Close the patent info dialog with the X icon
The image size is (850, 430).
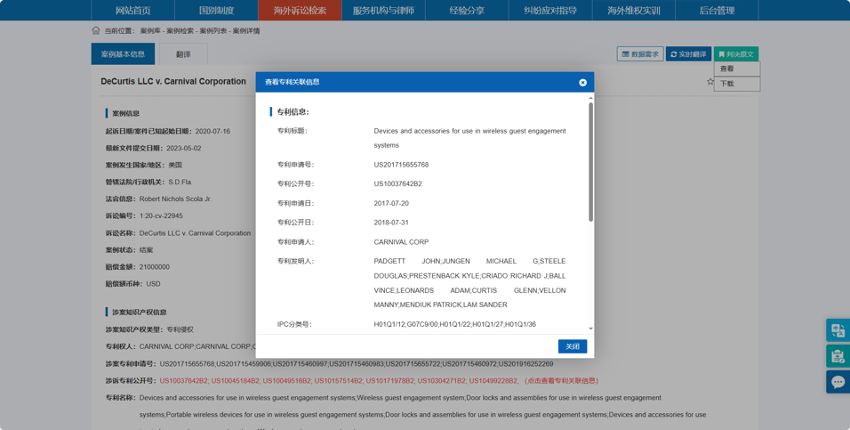pyautogui.click(x=583, y=82)
